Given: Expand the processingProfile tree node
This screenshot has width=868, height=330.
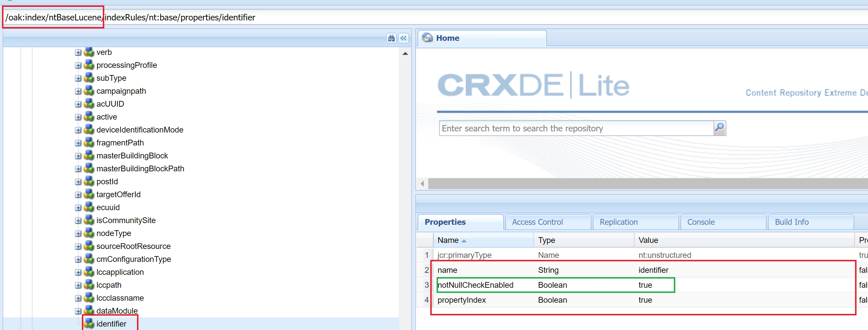Looking at the screenshot, I should [x=78, y=65].
